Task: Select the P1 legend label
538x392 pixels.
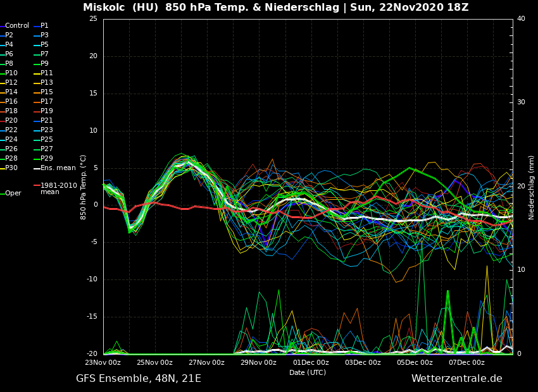Action: 44,26
